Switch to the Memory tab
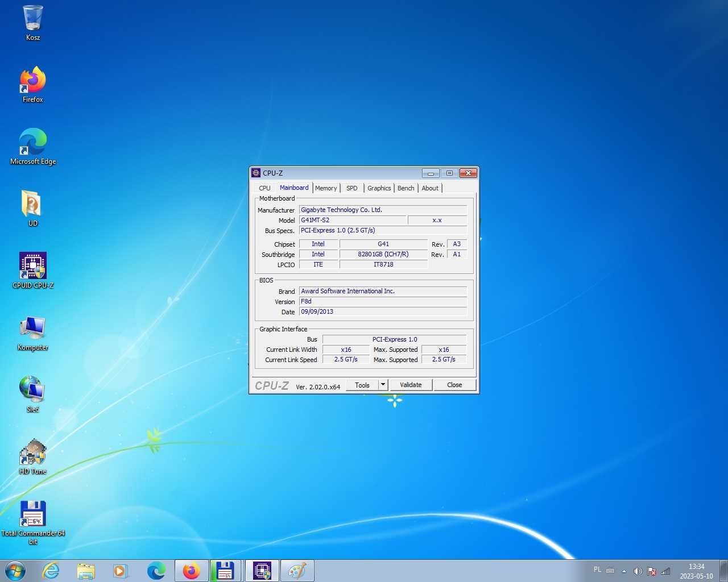This screenshot has height=582, width=728. [326, 188]
